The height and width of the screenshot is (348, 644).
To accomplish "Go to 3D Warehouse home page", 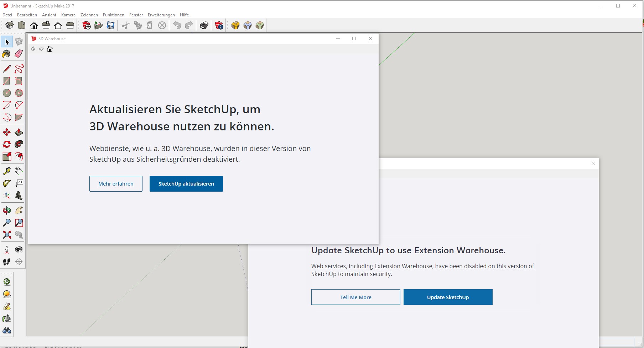I will [x=50, y=49].
